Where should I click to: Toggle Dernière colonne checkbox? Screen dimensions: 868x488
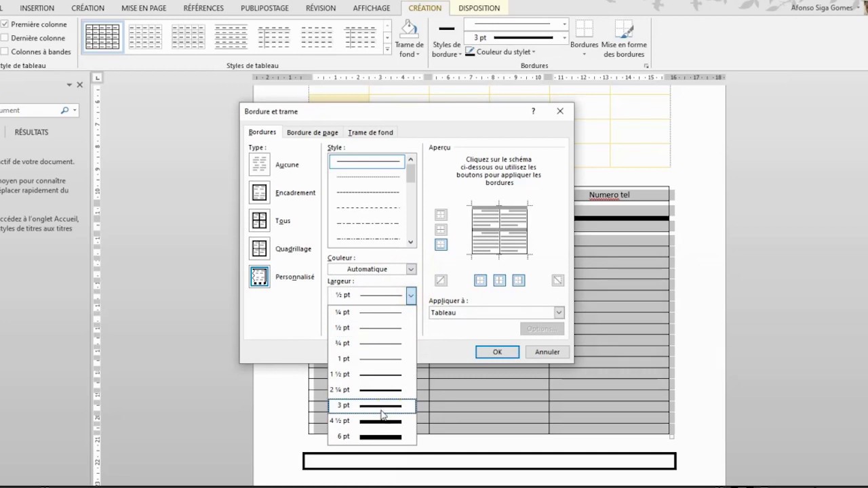[x=4, y=38]
